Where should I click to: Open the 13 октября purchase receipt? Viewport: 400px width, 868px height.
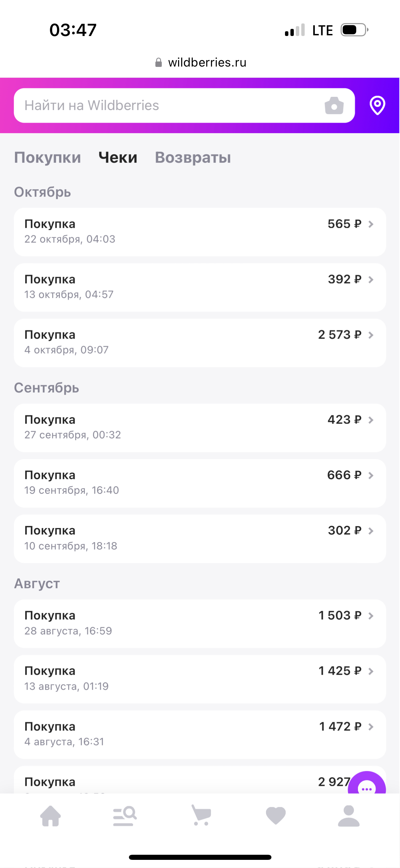(x=199, y=287)
